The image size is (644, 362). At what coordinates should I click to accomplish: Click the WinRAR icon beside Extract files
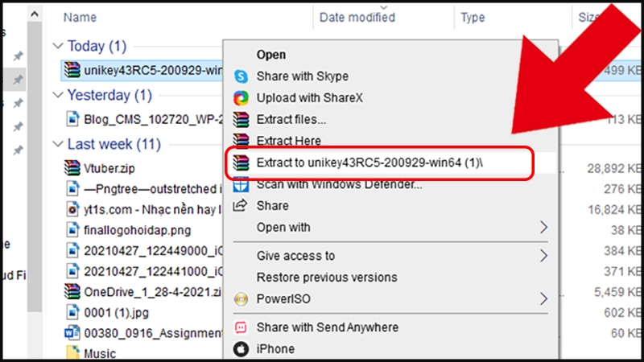tap(241, 120)
